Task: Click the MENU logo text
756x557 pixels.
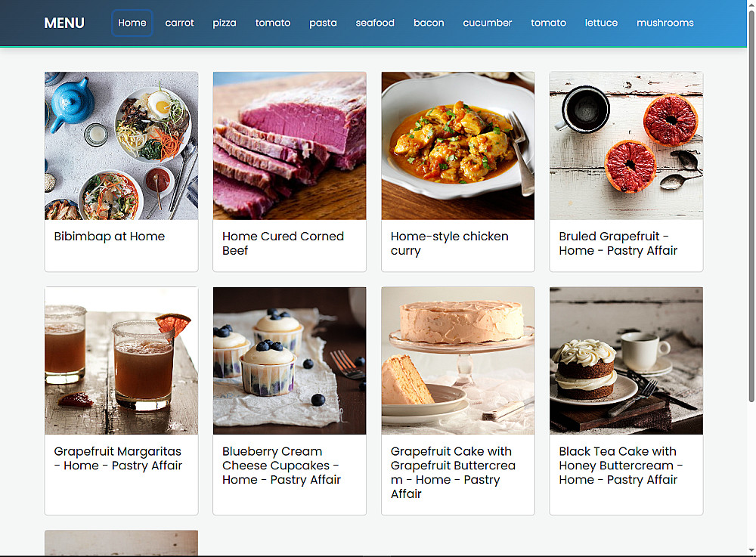Action: tap(64, 23)
